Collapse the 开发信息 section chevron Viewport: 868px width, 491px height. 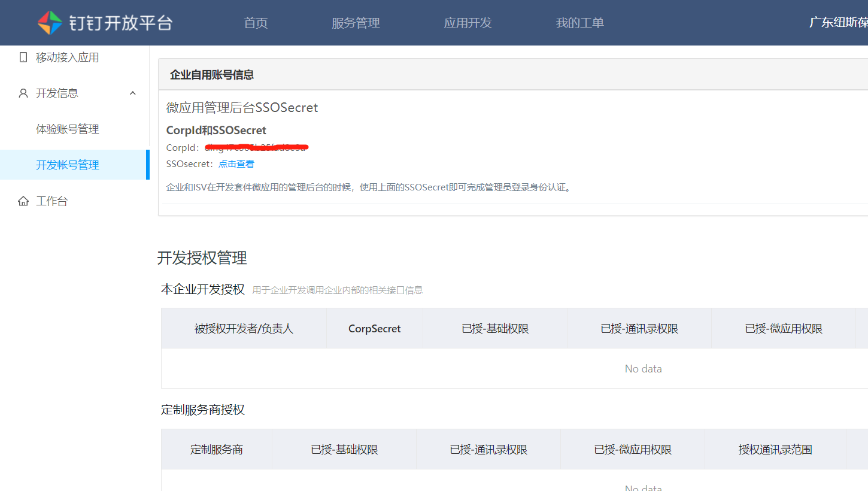pos(133,93)
